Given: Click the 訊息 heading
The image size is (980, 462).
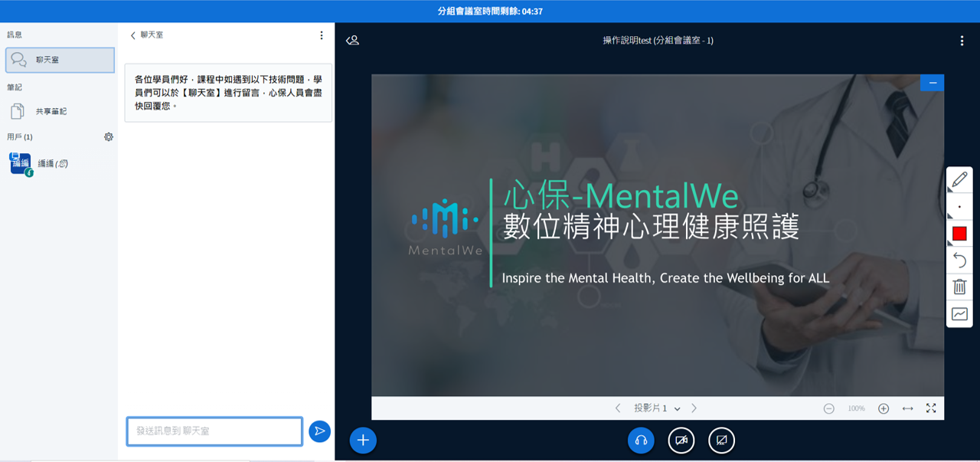Looking at the screenshot, I should click(x=15, y=35).
